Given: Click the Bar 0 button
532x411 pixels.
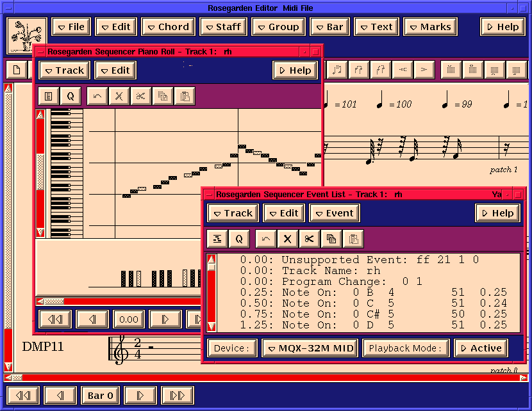Looking at the screenshot, I should coord(99,395).
